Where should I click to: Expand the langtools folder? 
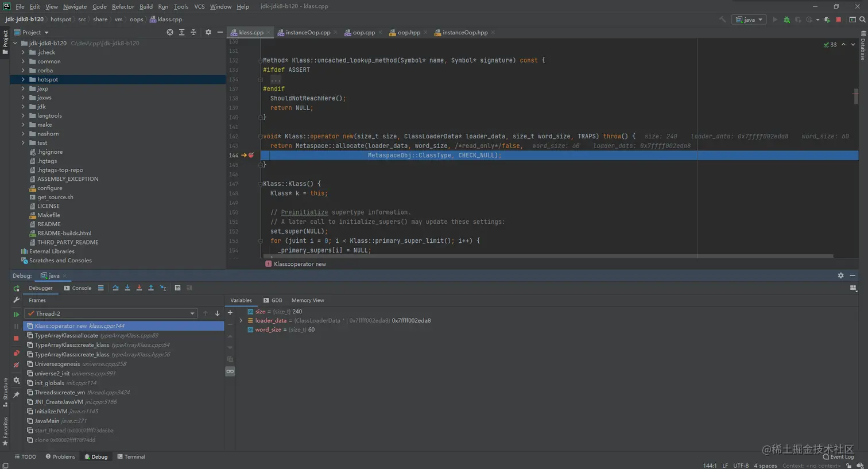tap(24, 115)
